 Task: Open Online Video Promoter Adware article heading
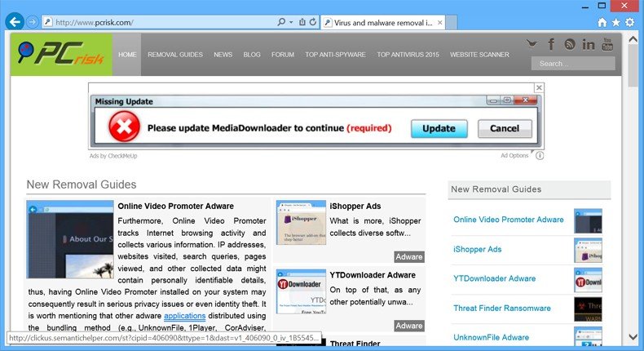pos(176,206)
